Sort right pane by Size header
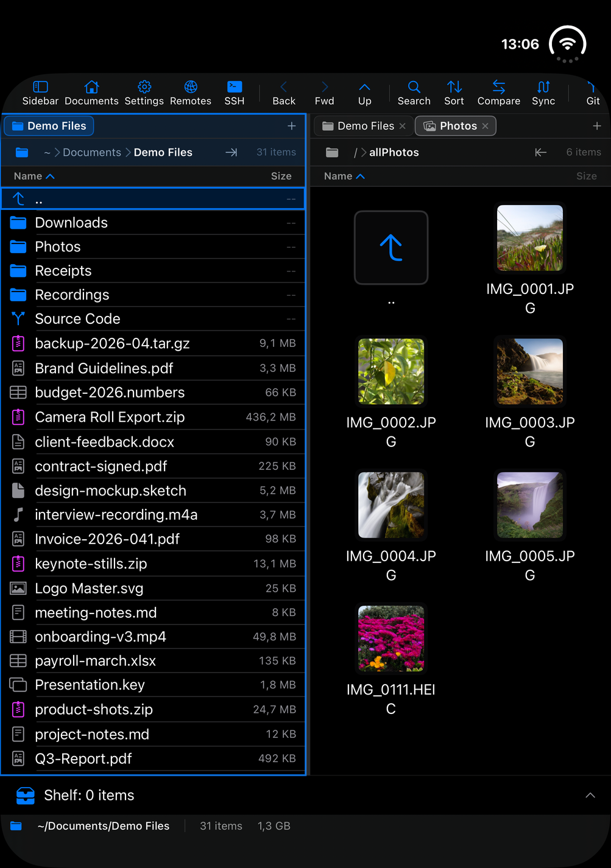611x868 pixels. coord(587,176)
